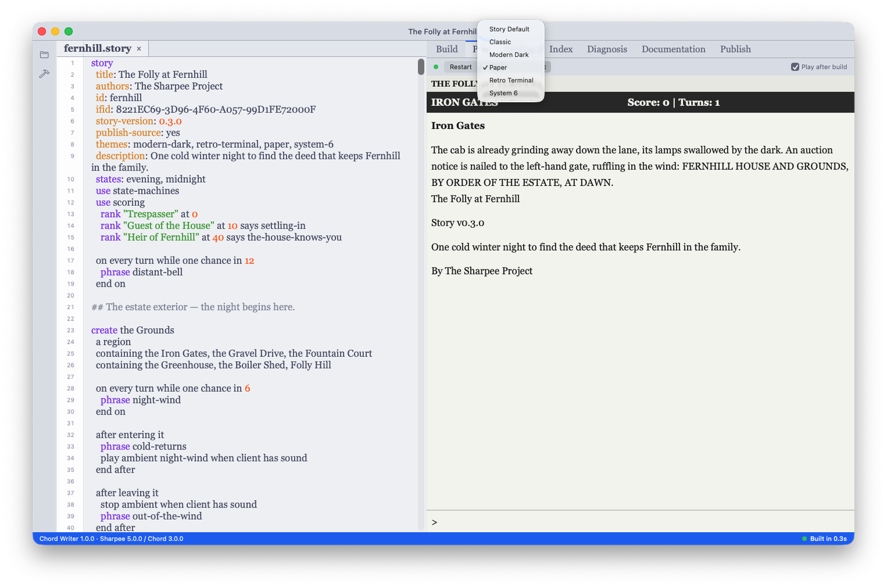Click the containing the Iron Gates line
887x588 pixels.
pyautogui.click(x=234, y=353)
